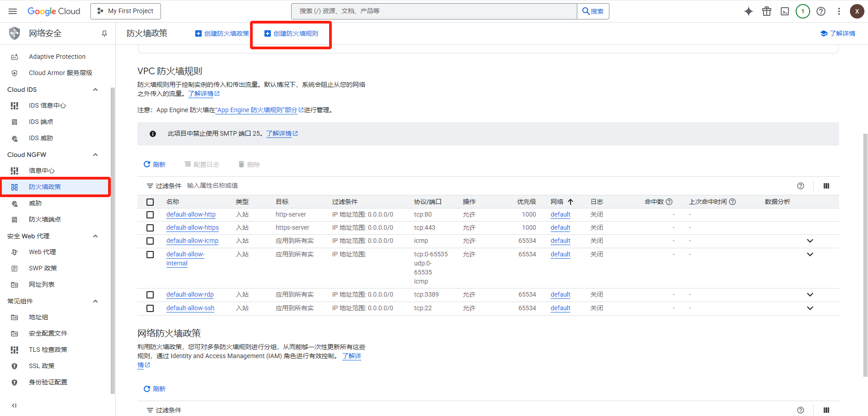This screenshot has width=868, height=416.
Task: Click the info icon in SMTP notice banner
Action: 153,134
